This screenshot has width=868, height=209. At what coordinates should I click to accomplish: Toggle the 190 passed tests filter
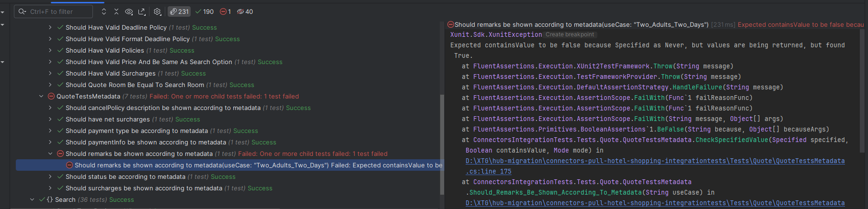pyautogui.click(x=205, y=11)
